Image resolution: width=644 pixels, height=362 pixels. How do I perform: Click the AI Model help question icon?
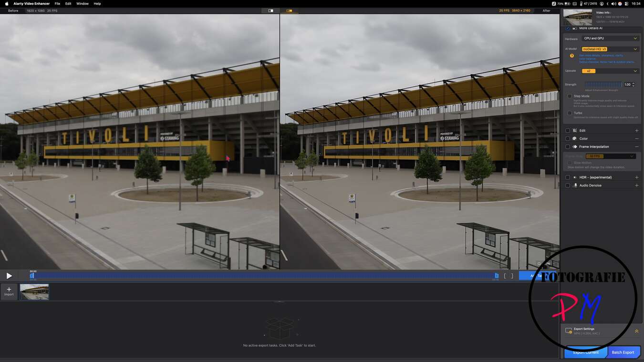click(571, 56)
